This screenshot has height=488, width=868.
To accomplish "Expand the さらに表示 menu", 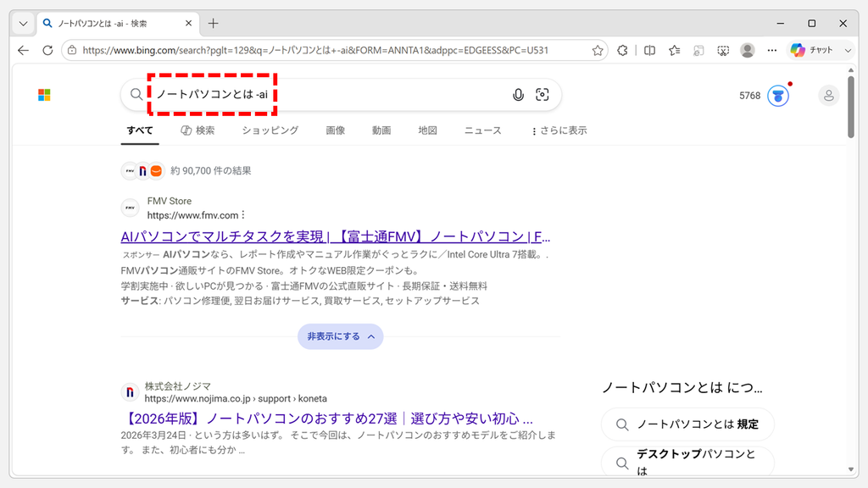I will 559,130.
